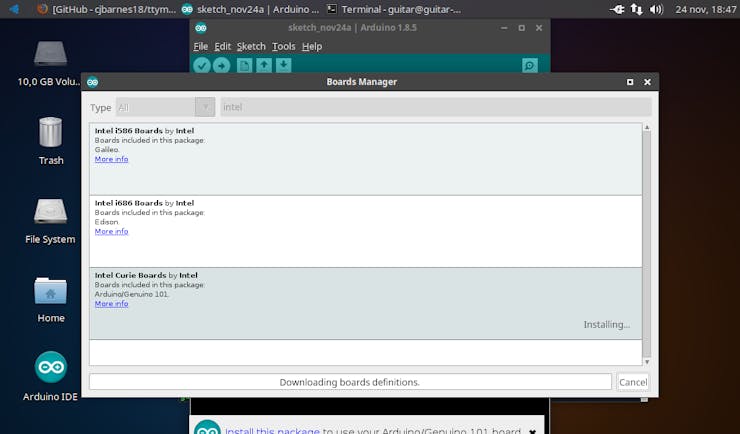
Task: Open the volume speaker tray icon
Action: tap(656, 9)
